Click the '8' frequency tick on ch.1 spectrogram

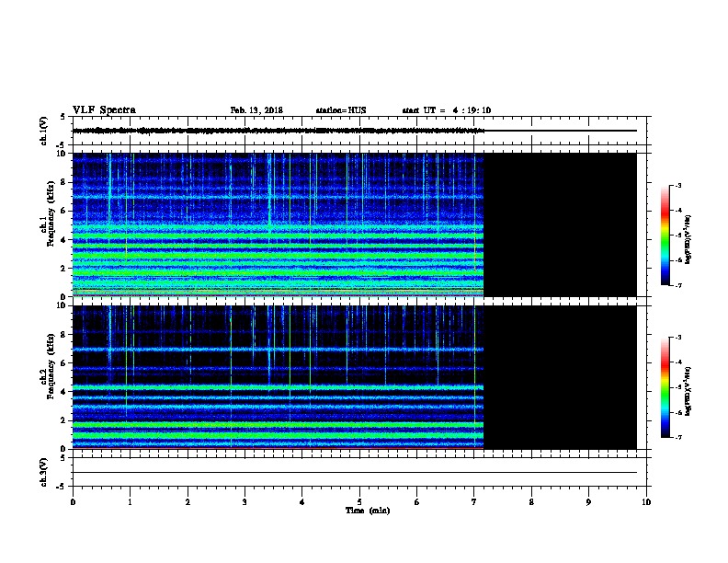coord(64,182)
